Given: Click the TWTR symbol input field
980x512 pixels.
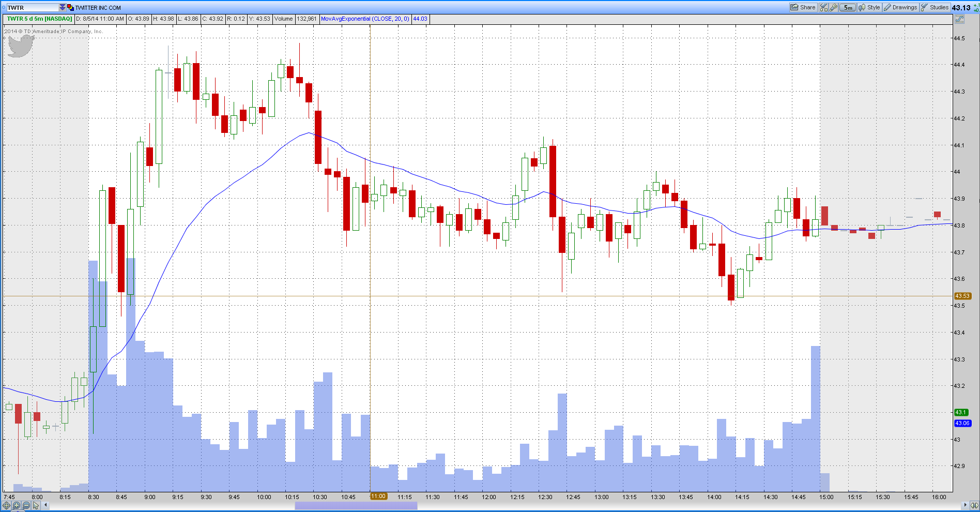Looking at the screenshot, I should (x=32, y=8).
